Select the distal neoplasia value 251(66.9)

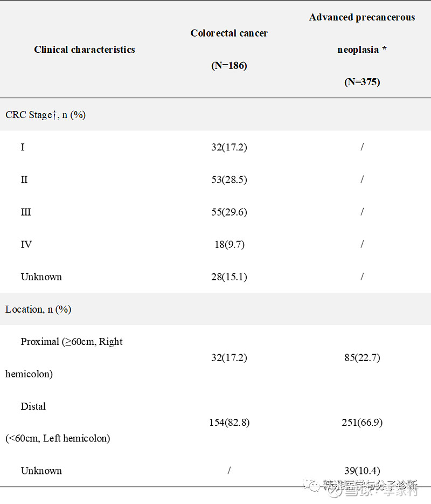pyautogui.click(x=362, y=422)
